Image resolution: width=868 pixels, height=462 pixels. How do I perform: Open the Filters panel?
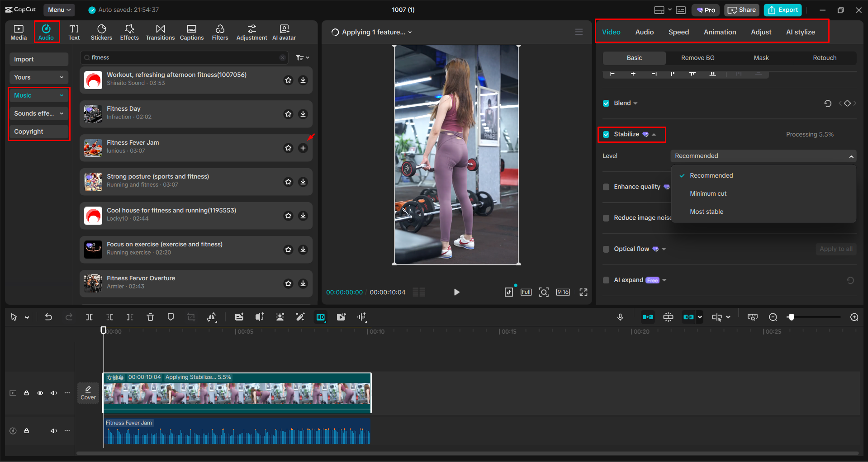220,32
